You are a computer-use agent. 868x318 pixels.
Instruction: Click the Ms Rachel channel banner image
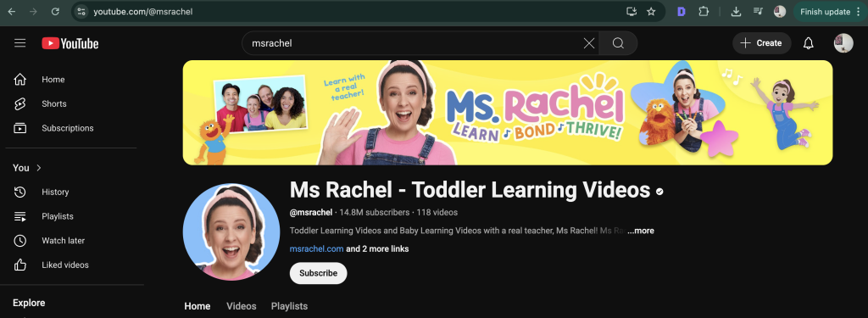pyautogui.click(x=508, y=113)
